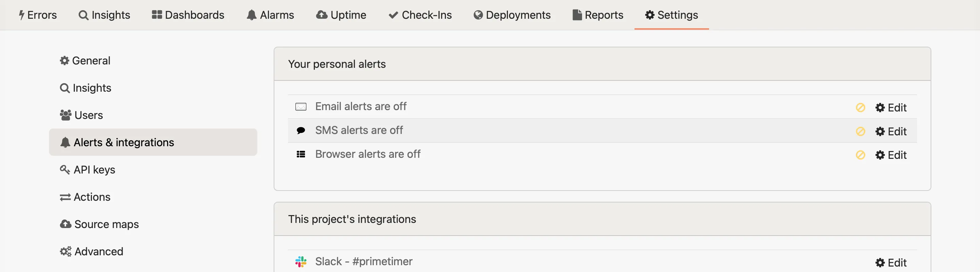
Task: Edit the Slack #primetimer integration
Action: [x=891, y=262]
